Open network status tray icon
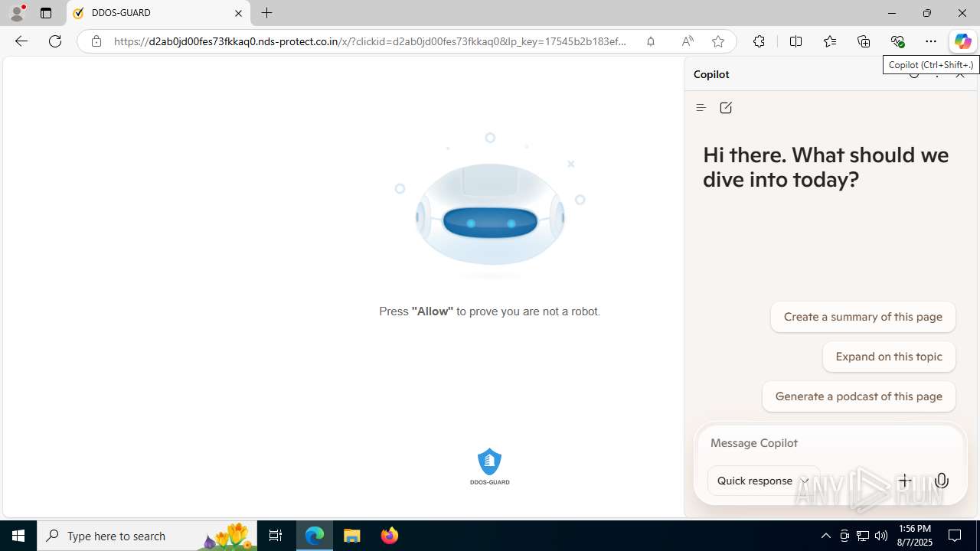The image size is (980, 551). [863, 536]
